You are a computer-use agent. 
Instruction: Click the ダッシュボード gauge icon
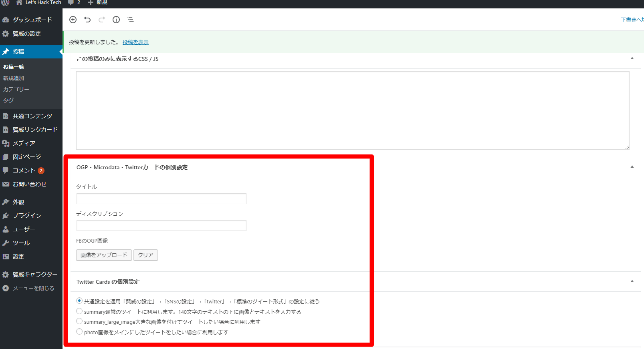tap(6, 20)
